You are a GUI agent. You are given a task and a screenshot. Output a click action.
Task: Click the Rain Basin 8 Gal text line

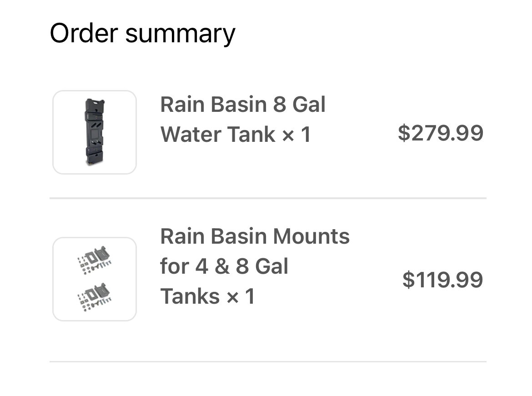tap(243, 104)
